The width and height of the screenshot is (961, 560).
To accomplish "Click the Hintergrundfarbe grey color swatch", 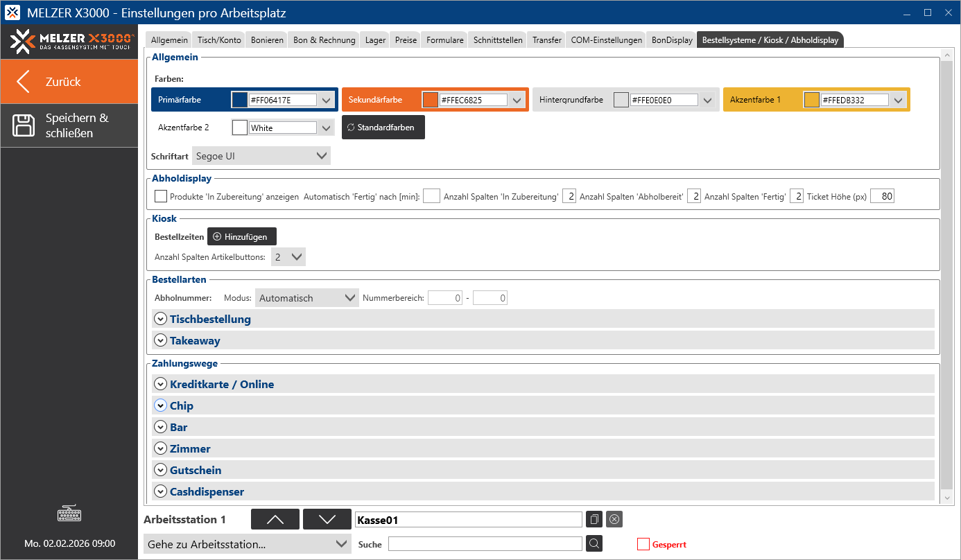I will point(621,100).
